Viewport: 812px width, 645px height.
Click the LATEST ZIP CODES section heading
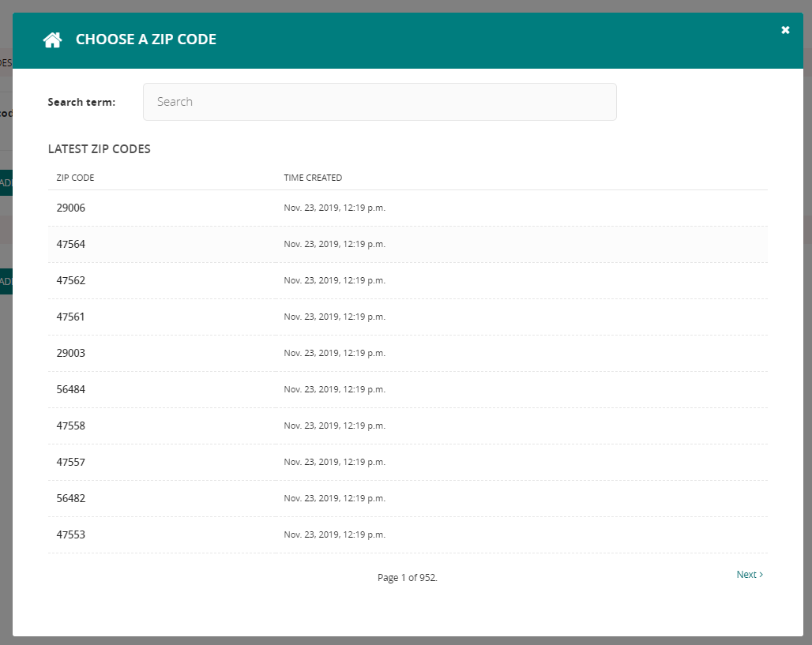[x=99, y=148]
